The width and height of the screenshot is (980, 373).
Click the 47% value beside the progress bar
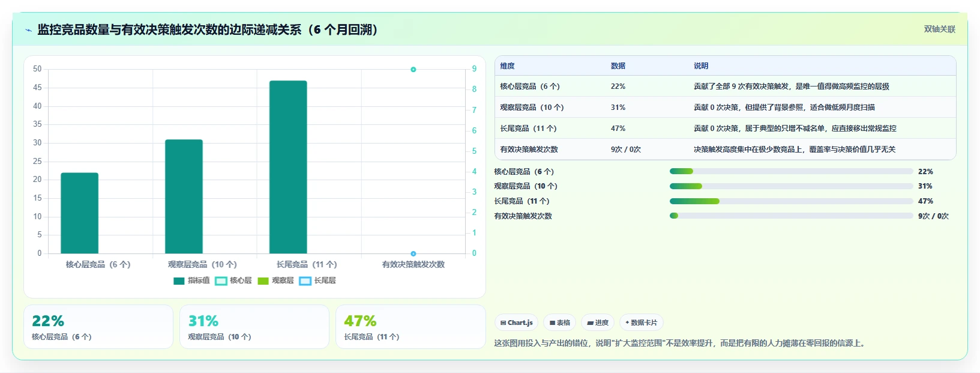click(x=925, y=201)
